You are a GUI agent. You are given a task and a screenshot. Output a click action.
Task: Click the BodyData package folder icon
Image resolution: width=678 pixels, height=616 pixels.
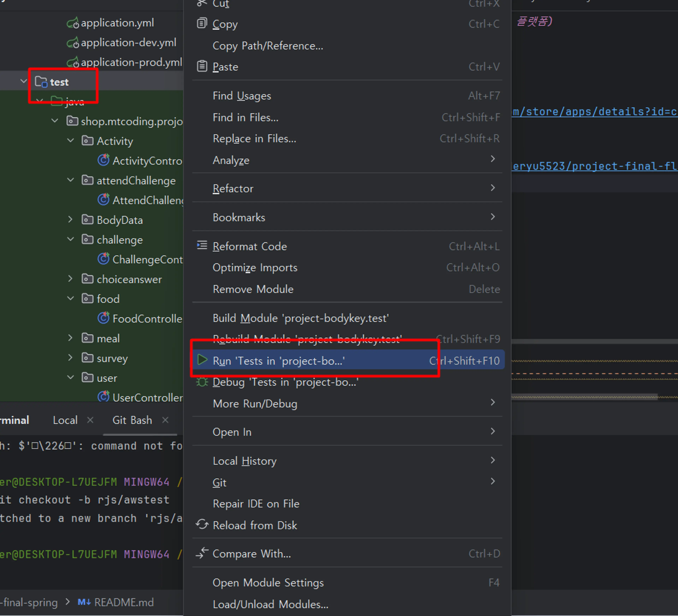pyautogui.click(x=87, y=220)
